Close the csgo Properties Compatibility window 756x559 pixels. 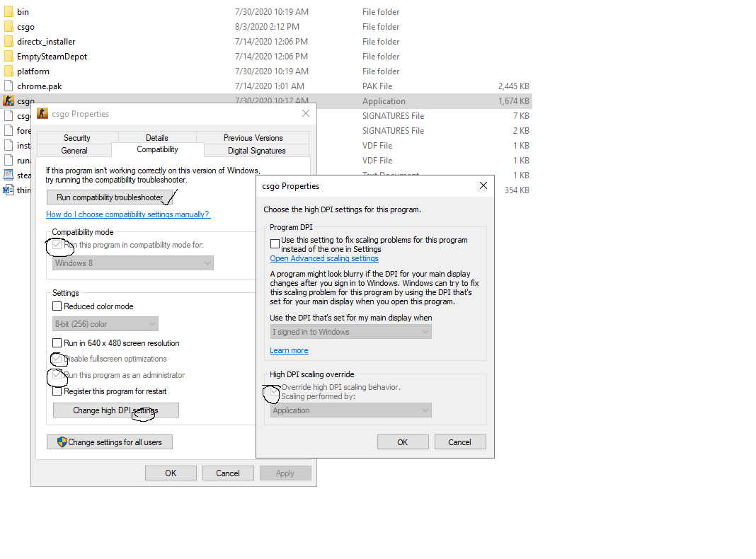(306, 113)
